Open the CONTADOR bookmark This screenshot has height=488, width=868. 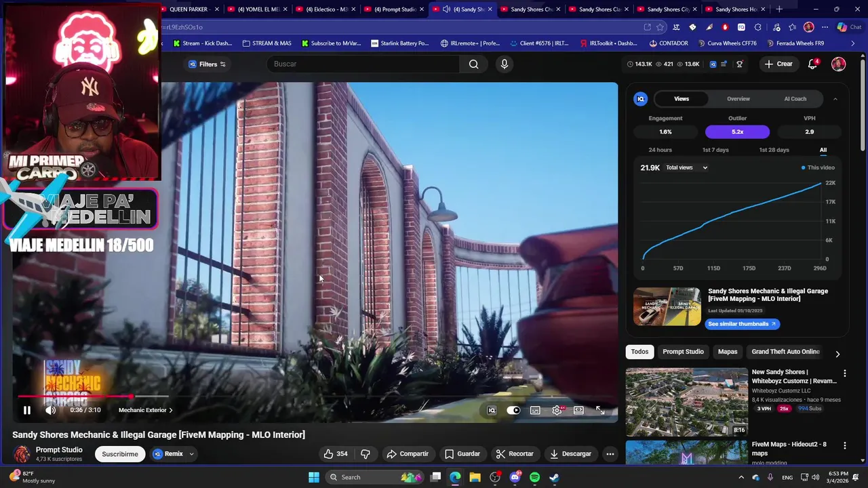click(x=669, y=43)
